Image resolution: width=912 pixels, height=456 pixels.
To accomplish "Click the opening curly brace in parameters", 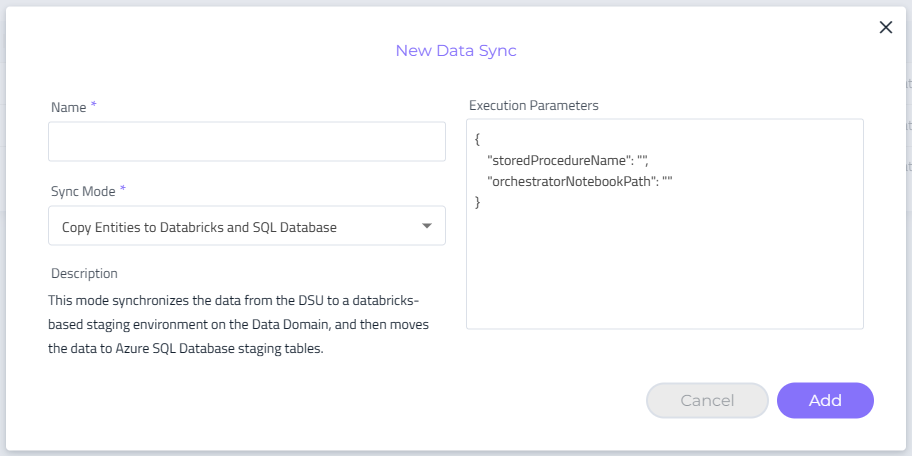I will (478, 139).
